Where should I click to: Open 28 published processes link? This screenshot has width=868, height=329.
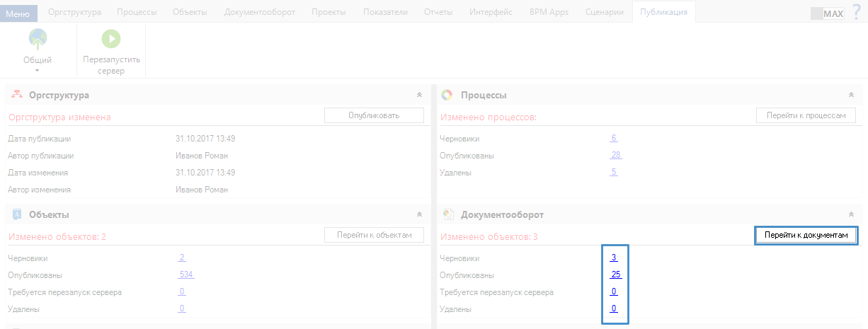click(x=615, y=155)
